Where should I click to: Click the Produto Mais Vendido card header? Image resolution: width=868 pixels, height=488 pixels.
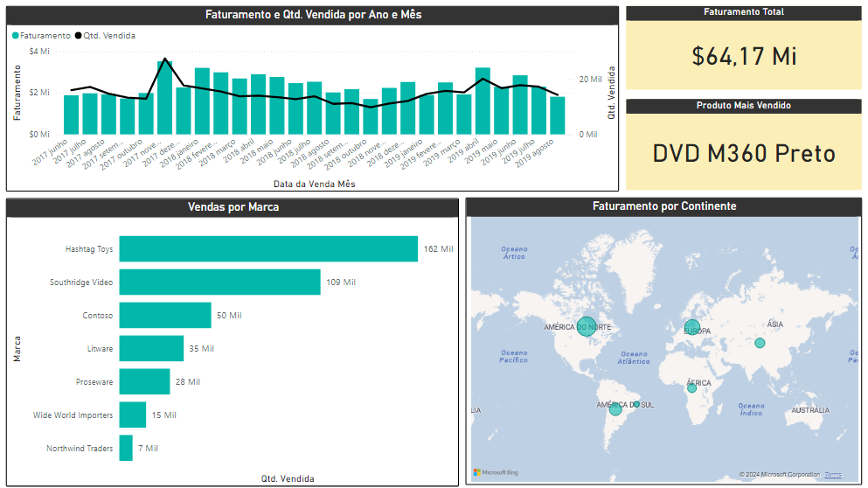click(x=744, y=105)
